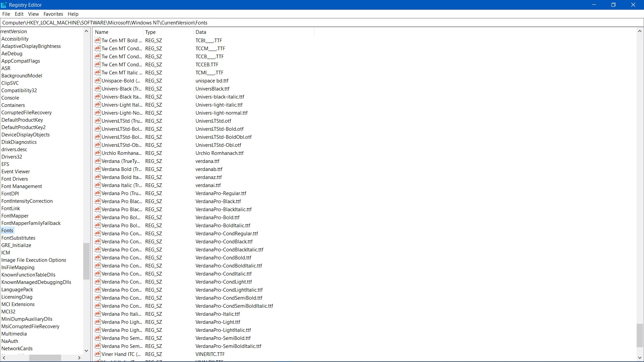Click the icon beside Tw Cen MT Italic entry

point(98,72)
